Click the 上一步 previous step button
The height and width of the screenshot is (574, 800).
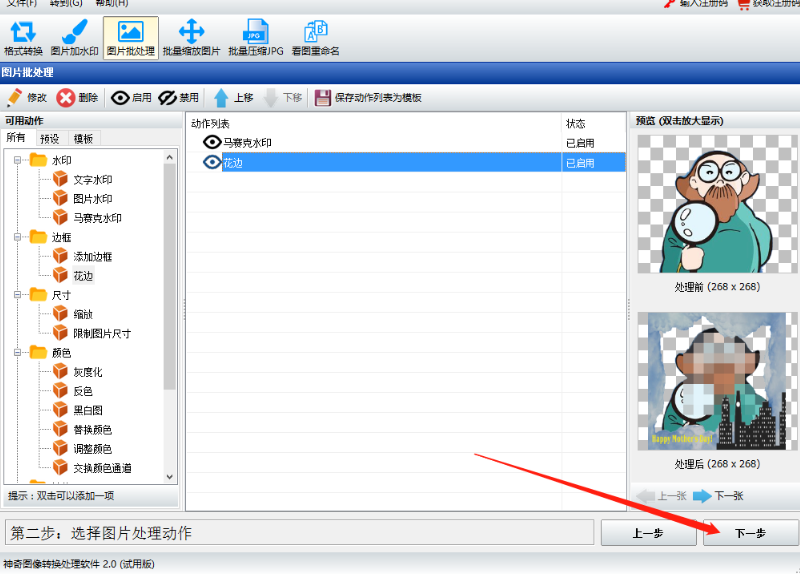(648, 533)
